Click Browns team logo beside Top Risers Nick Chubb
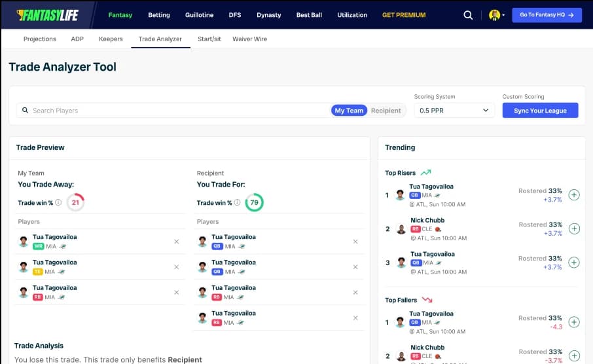This screenshot has width=593, height=364. [438, 229]
